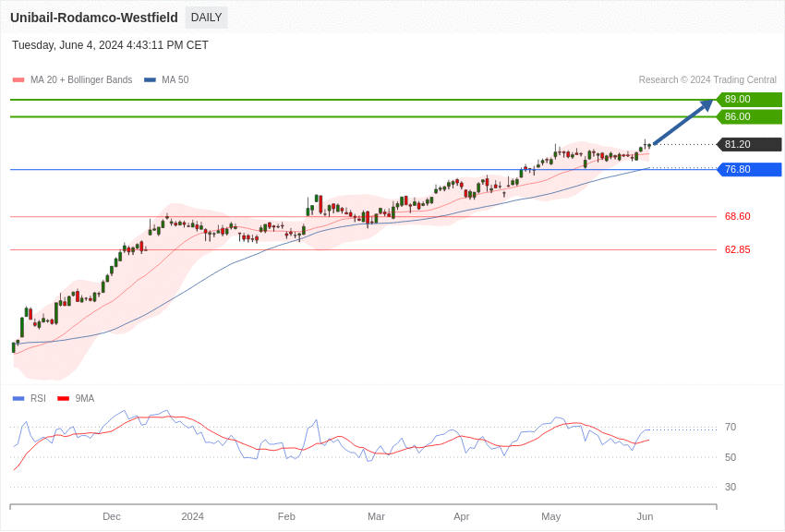
Task: Click the 76.80 blue pivot price tag
Action: pyautogui.click(x=749, y=170)
